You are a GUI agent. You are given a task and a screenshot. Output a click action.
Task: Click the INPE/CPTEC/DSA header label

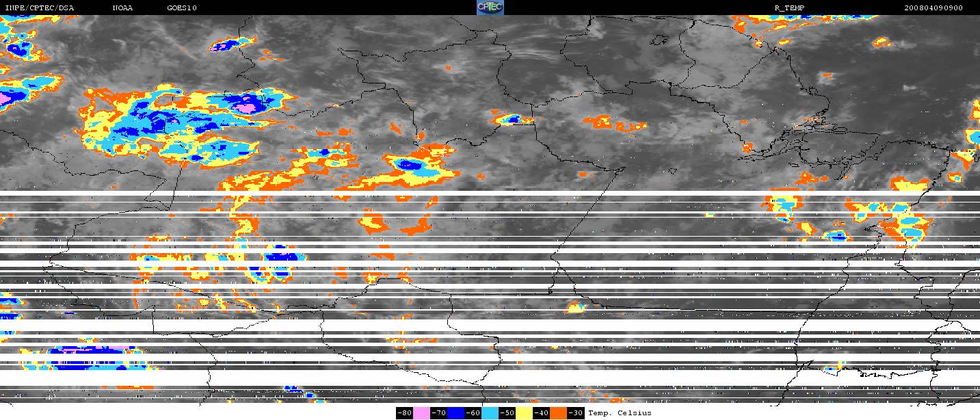pyautogui.click(x=40, y=8)
